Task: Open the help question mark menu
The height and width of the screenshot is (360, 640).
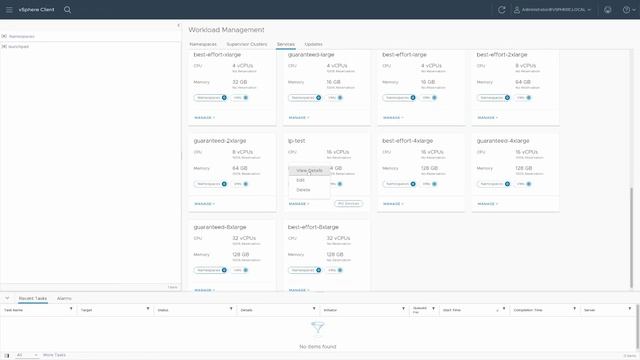Action: tap(629, 10)
